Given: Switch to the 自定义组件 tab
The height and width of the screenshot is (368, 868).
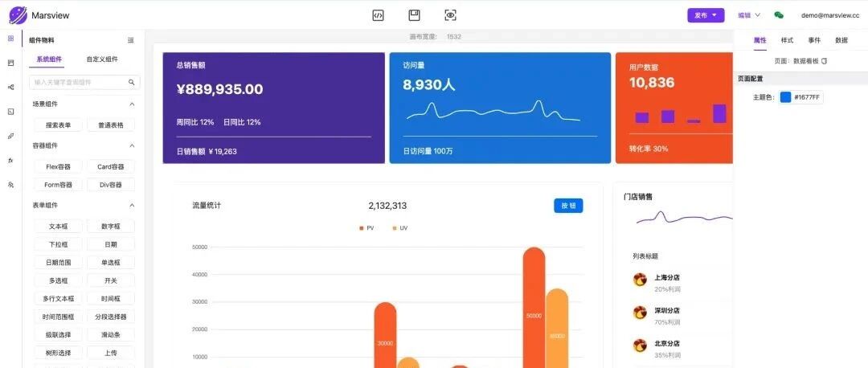Looking at the screenshot, I should pos(102,59).
